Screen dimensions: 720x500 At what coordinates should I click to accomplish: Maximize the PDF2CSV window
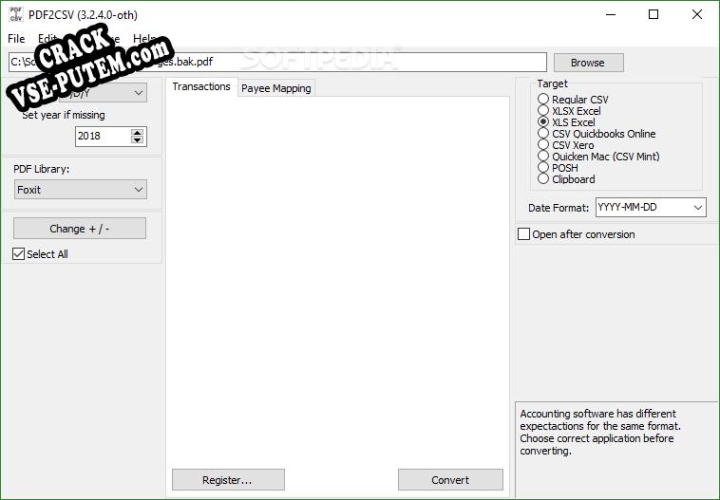pyautogui.click(x=653, y=15)
